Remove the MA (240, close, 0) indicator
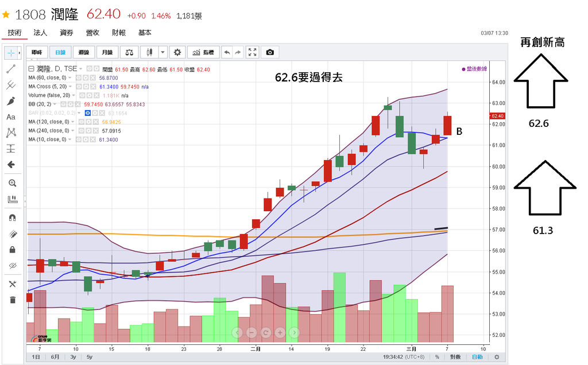588x365 pixels. (x=96, y=131)
